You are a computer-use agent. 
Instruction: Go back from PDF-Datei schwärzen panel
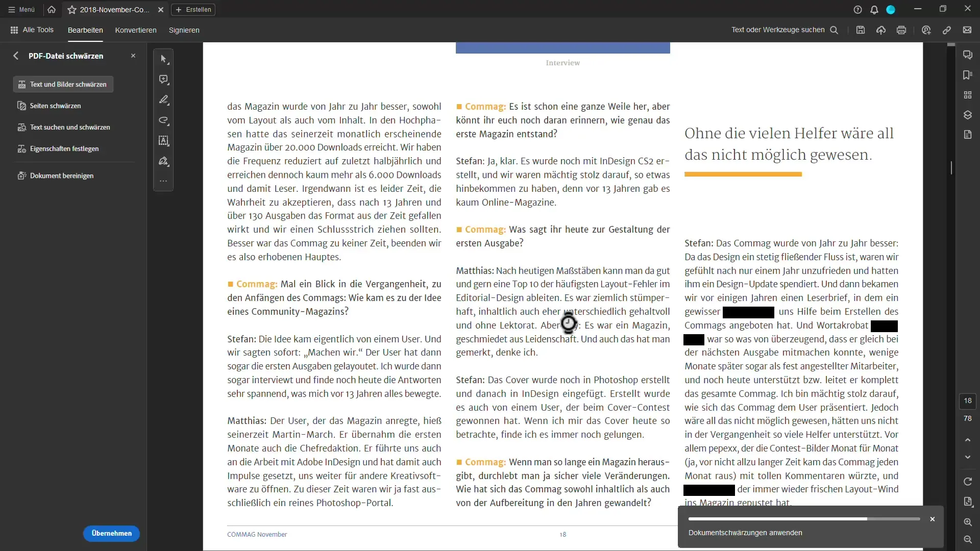coord(16,56)
